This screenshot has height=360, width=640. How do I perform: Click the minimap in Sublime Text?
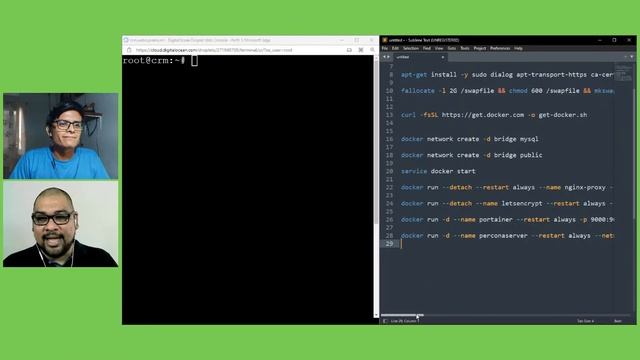623,73
